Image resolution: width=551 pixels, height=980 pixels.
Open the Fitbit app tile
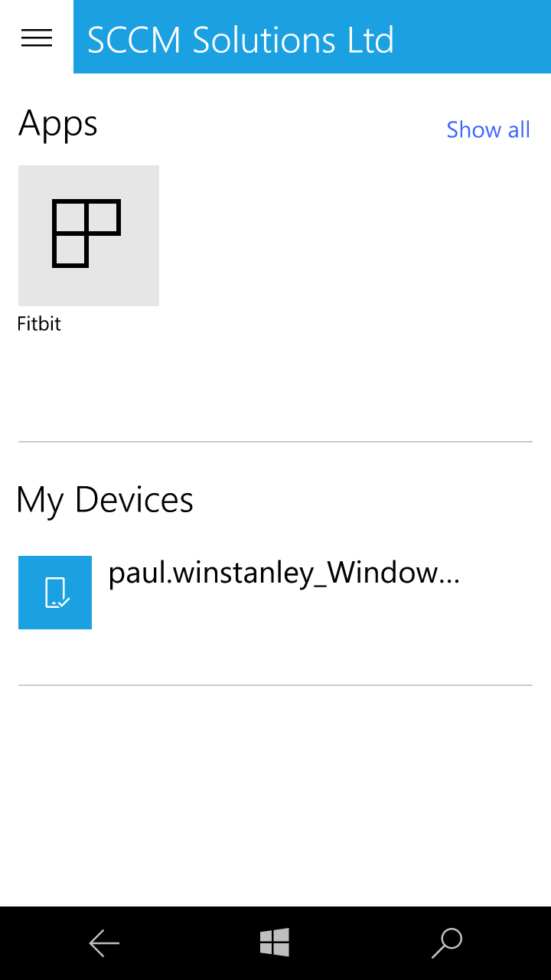click(89, 236)
